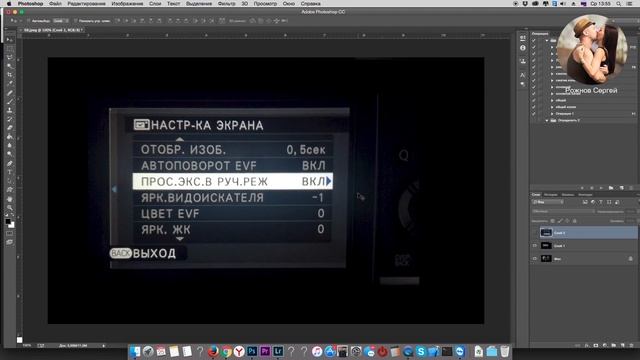Open the status bar info arrow menu
This screenshot has width=640, height=360.
click(x=104, y=346)
